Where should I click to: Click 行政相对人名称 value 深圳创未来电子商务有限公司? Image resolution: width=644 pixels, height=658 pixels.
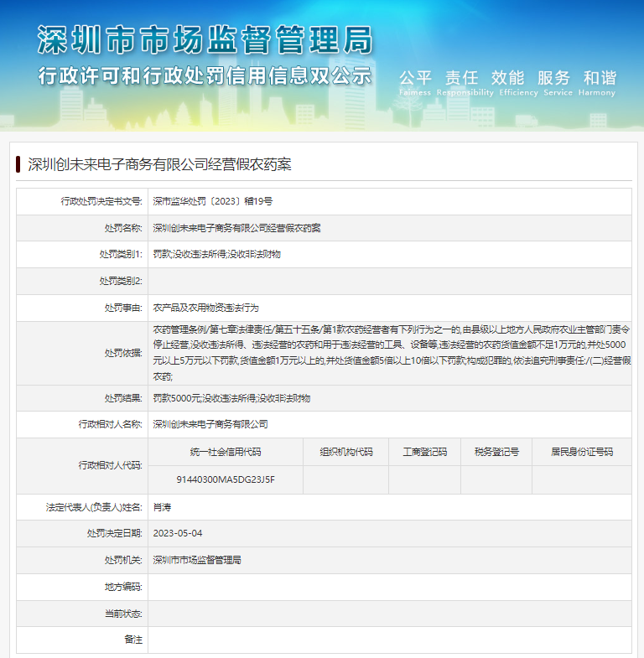[x=210, y=424]
